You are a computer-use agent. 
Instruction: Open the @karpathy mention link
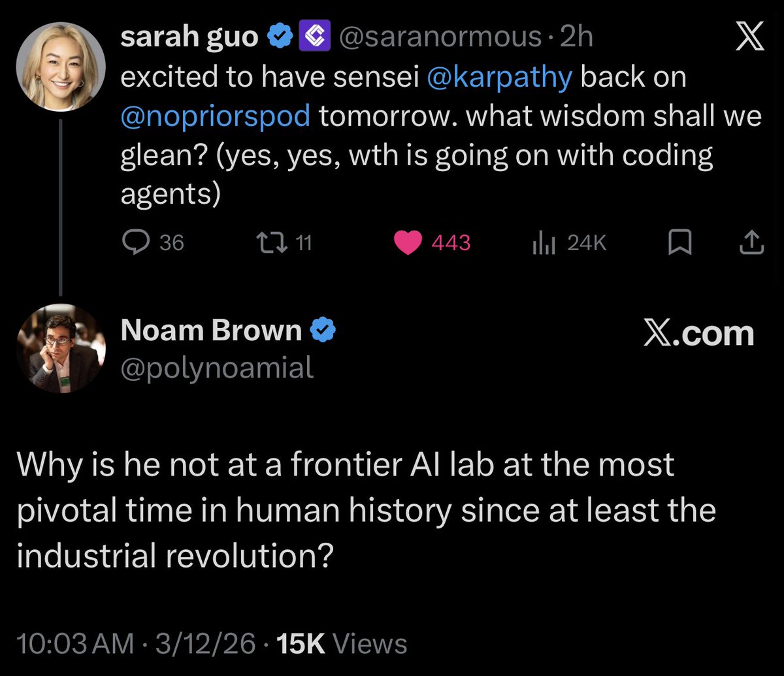(x=500, y=78)
